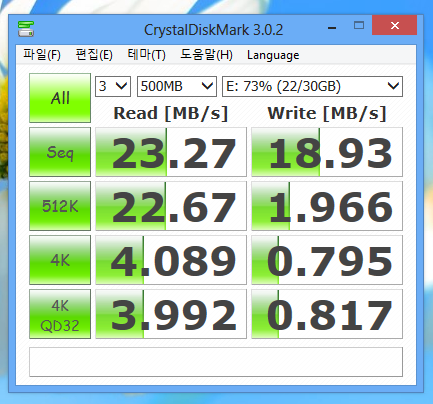433x404 pixels.
Task: Click the 512K read result 22.67
Action: [171, 206]
